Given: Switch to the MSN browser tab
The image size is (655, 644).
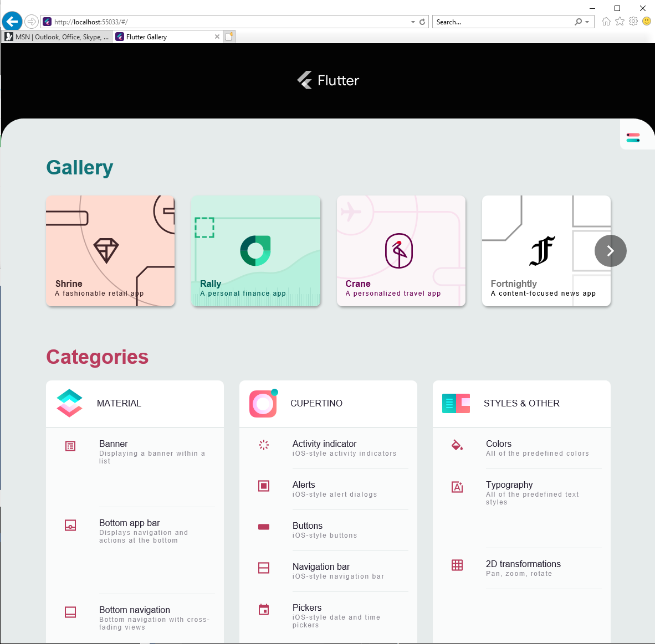Looking at the screenshot, I should (x=57, y=37).
